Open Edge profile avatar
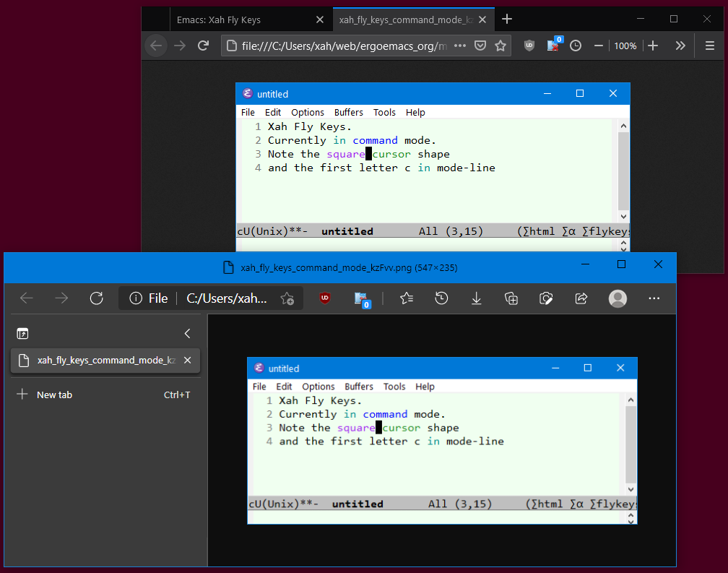The height and width of the screenshot is (573, 728). 617,298
